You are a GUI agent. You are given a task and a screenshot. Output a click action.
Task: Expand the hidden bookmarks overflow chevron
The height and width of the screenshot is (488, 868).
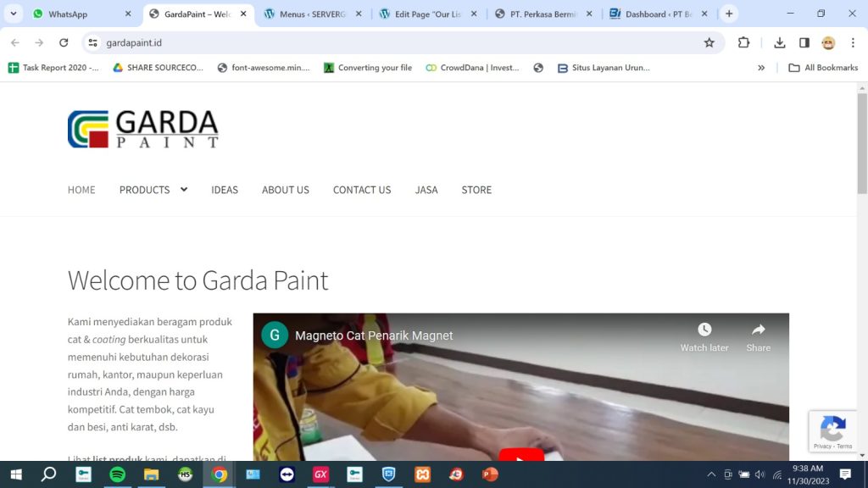click(x=761, y=68)
